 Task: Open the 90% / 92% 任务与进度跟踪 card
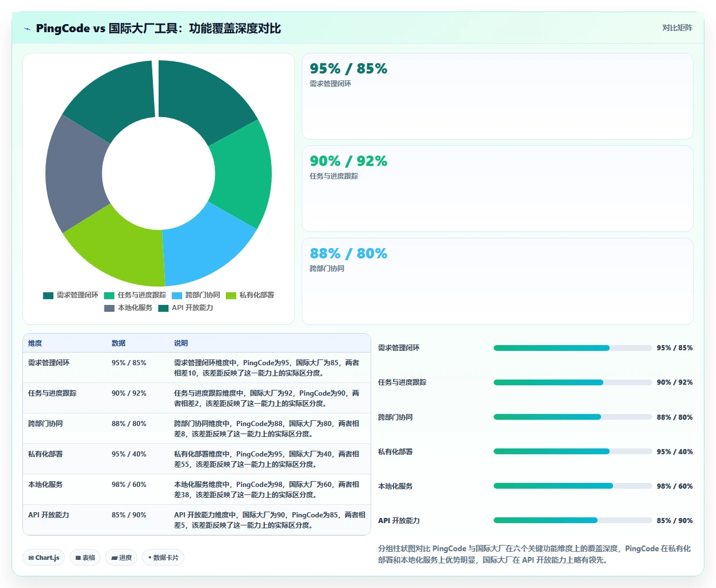498,189
